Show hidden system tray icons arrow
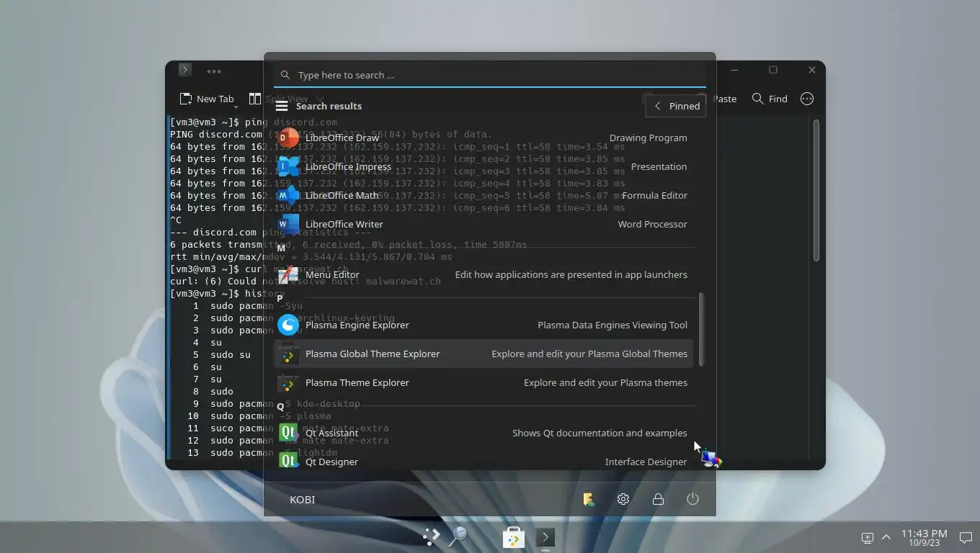 (x=886, y=537)
